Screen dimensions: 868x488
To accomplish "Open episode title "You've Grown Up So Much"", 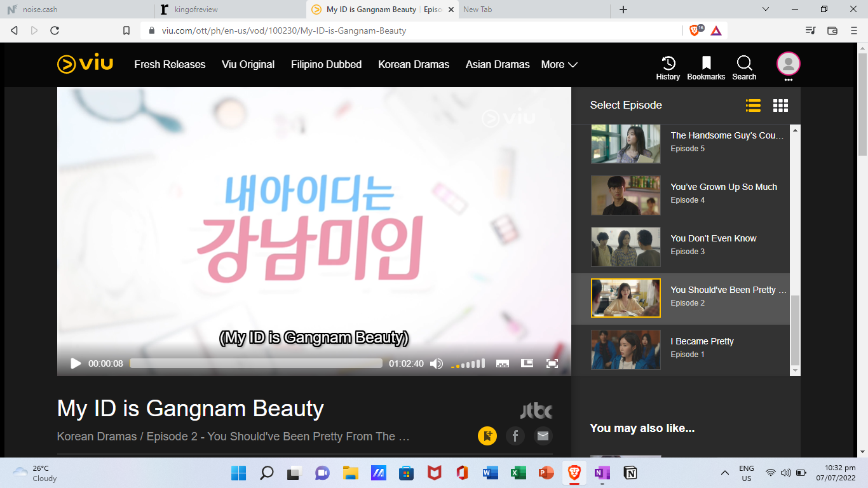I will click(724, 187).
